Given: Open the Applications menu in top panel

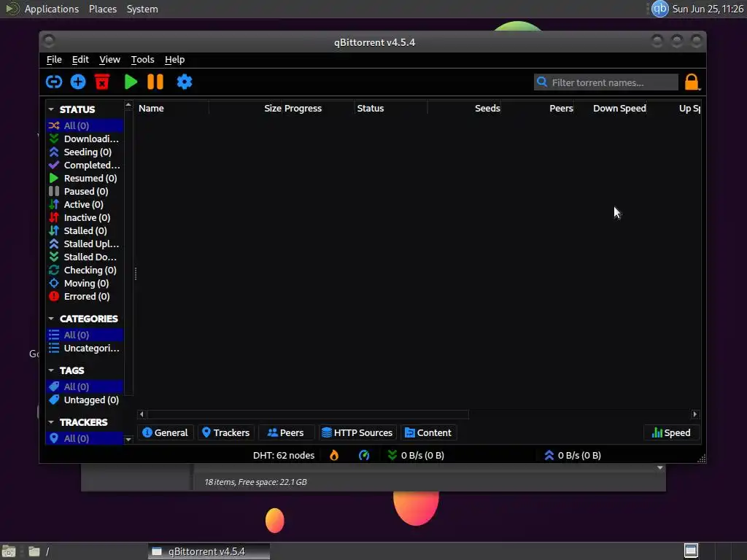Looking at the screenshot, I should tap(52, 9).
